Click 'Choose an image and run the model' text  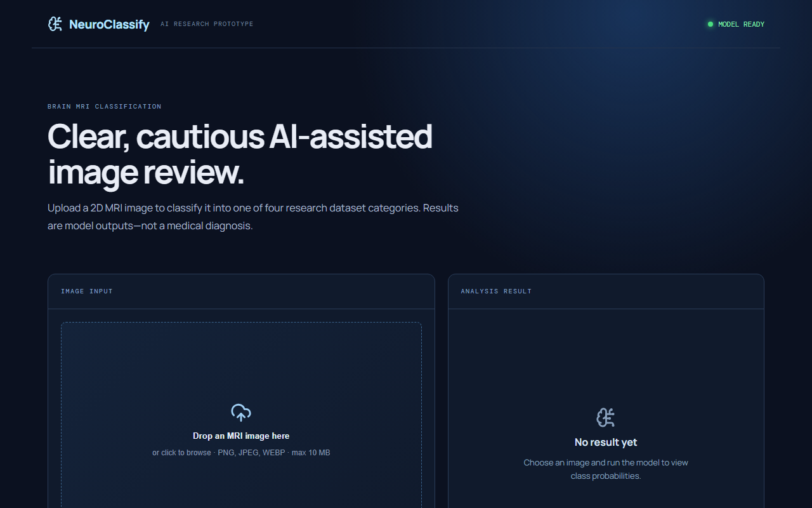[x=606, y=469]
